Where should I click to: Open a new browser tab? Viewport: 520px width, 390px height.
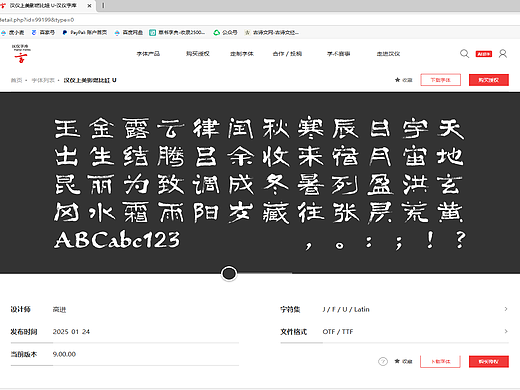point(103,6)
